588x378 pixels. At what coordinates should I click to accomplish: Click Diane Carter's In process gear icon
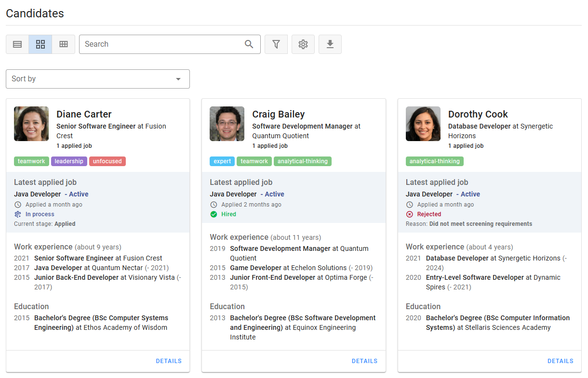(18, 214)
